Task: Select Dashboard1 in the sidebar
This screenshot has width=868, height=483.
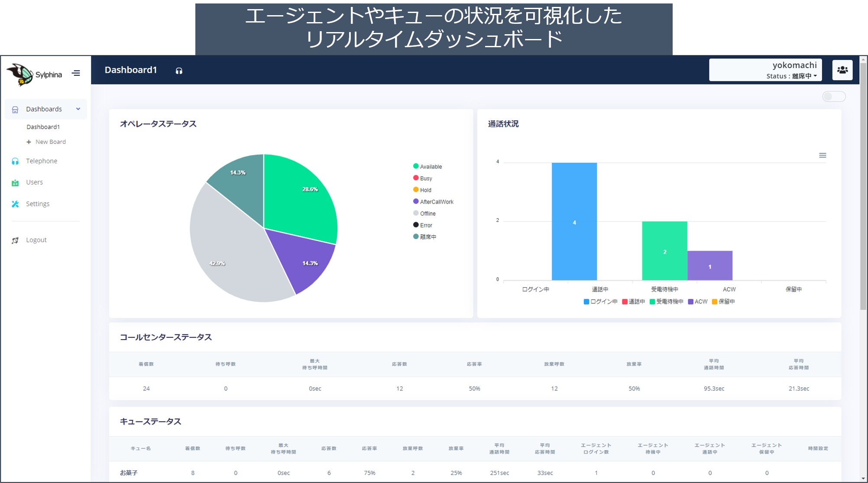Action: (x=43, y=127)
